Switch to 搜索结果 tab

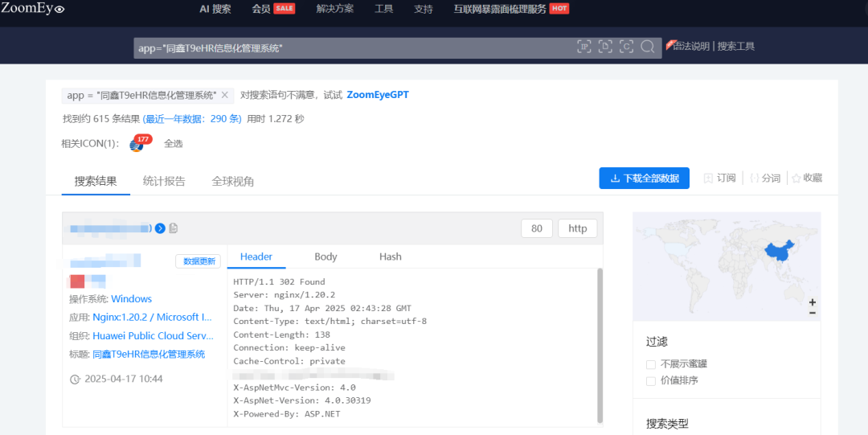tap(96, 181)
